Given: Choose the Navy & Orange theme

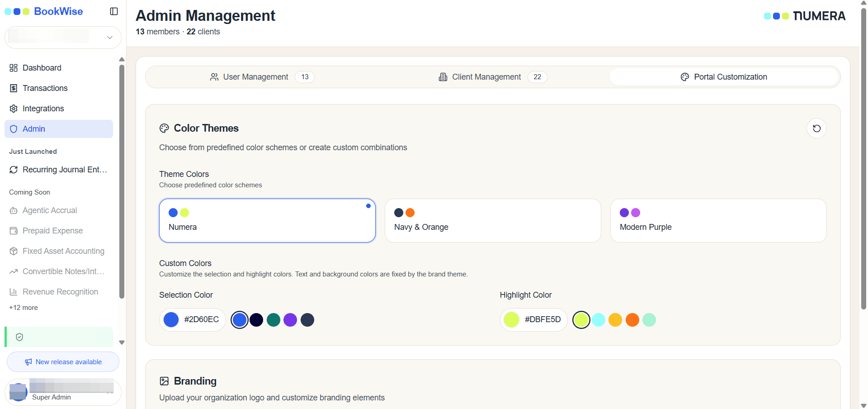Looking at the screenshot, I should point(493,221).
